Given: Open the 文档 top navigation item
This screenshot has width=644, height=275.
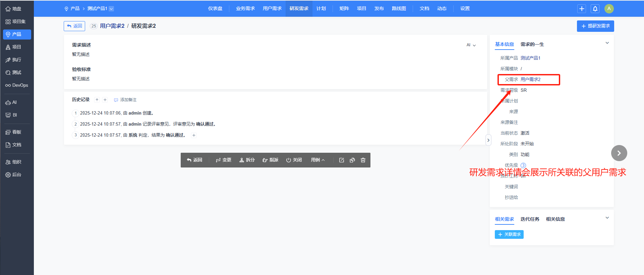Looking at the screenshot, I should coord(424,9).
